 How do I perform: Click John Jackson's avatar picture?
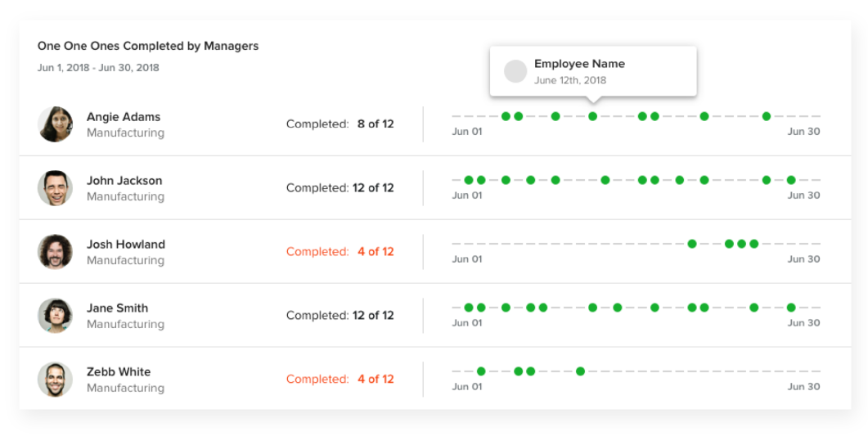[x=56, y=188]
